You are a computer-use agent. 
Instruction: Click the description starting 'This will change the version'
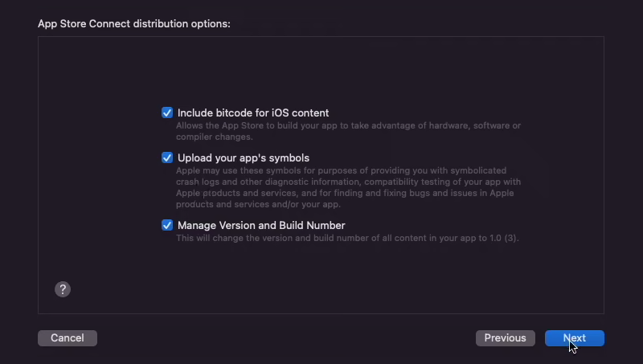pyautogui.click(x=347, y=238)
